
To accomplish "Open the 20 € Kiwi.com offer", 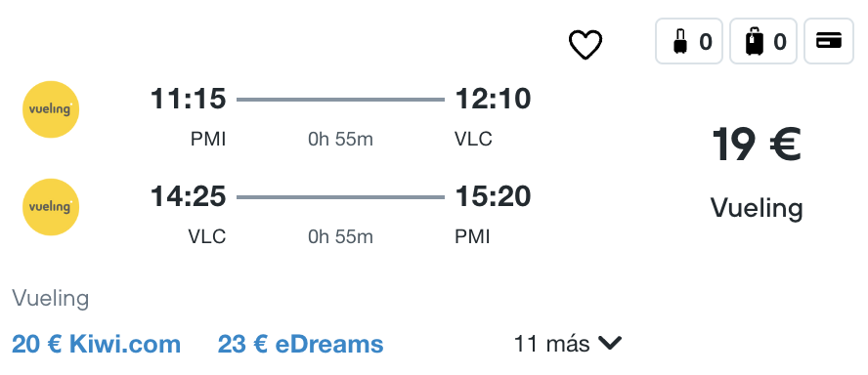I will [x=97, y=344].
